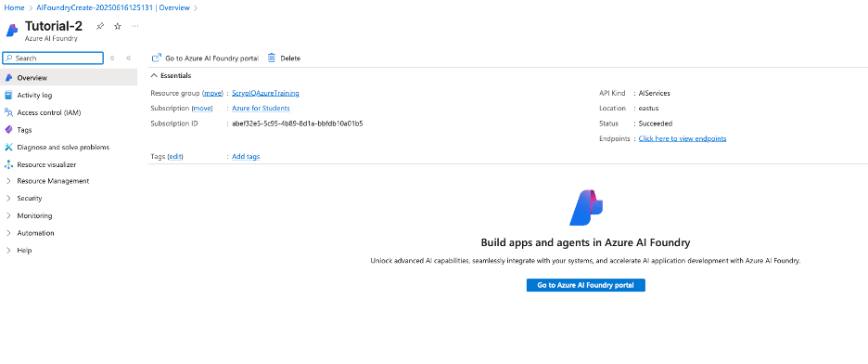Select the Subscription ID value text
Viewport: 868px width, 364px height.
point(298,123)
